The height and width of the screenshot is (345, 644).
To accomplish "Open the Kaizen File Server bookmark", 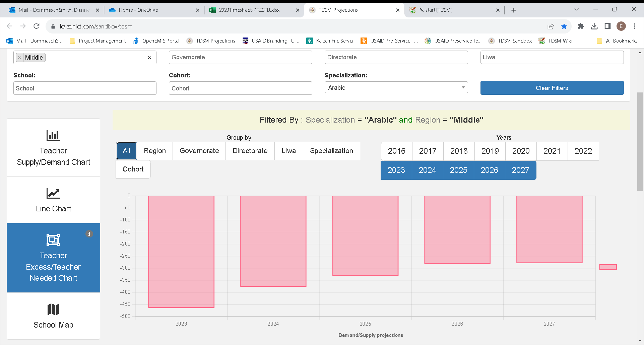I will point(330,41).
